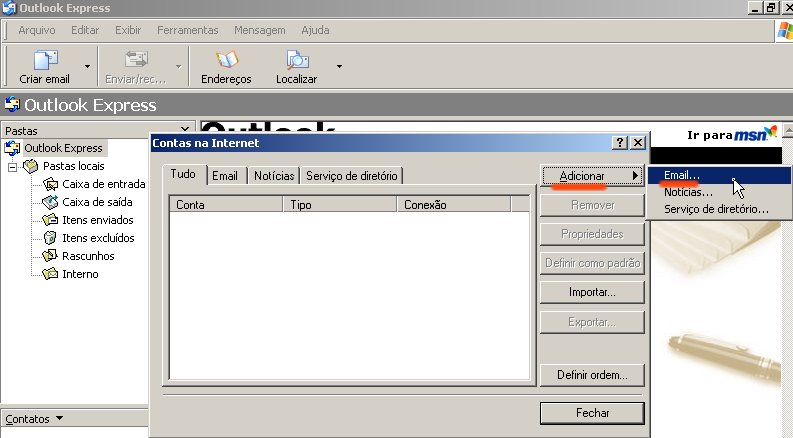Click the Definir como padrão button

pos(592,263)
